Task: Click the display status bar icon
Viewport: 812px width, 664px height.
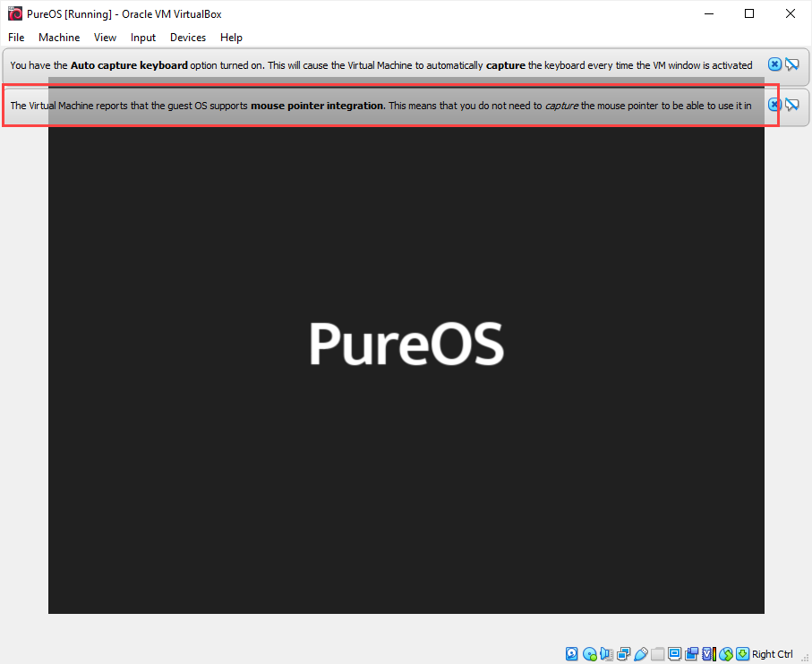Action: [675, 653]
